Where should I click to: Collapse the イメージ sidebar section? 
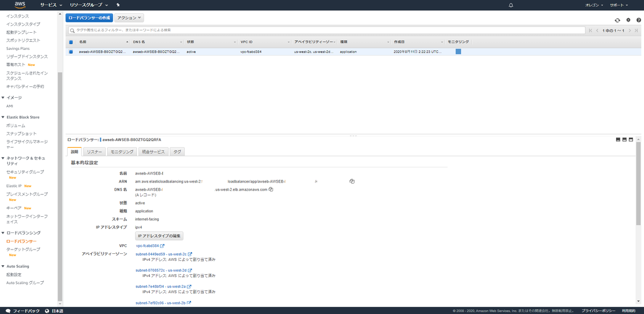[3, 98]
